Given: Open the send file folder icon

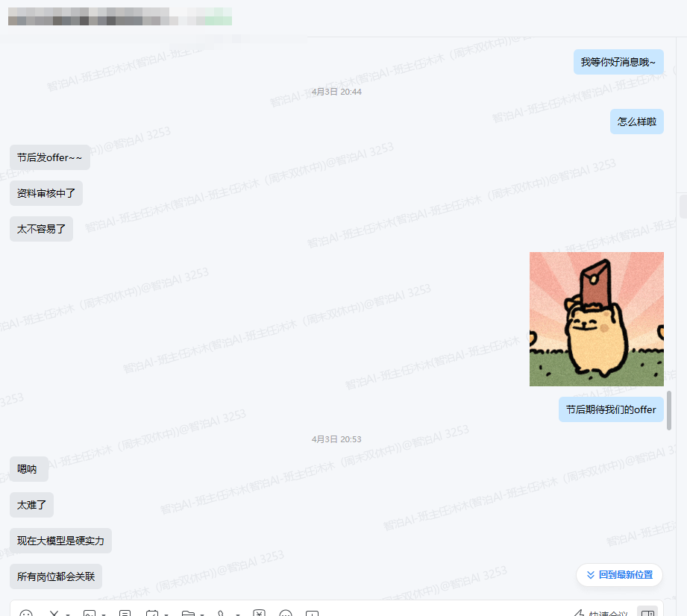Looking at the screenshot, I should coord(188,613).
